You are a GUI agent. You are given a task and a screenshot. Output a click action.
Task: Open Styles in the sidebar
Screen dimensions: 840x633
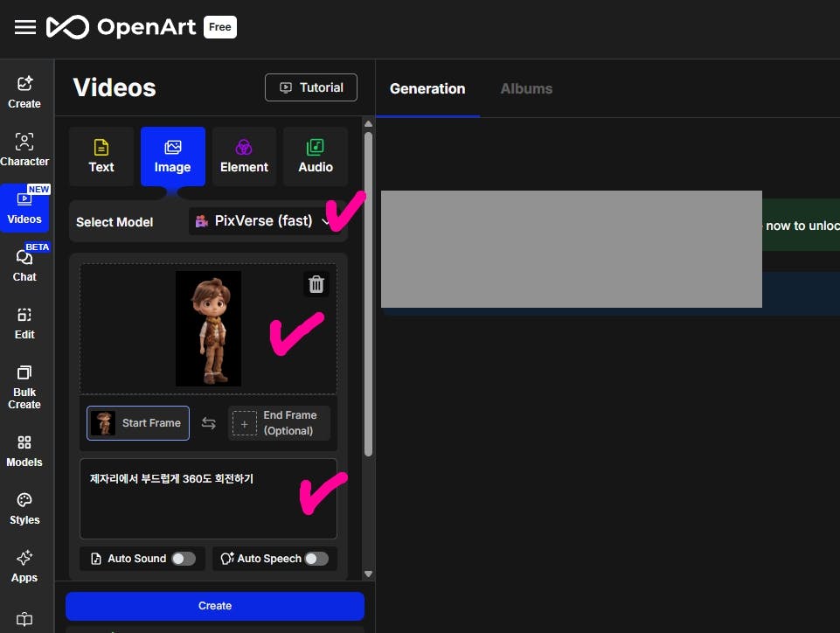pyautogui.click(x=24, y=509)
